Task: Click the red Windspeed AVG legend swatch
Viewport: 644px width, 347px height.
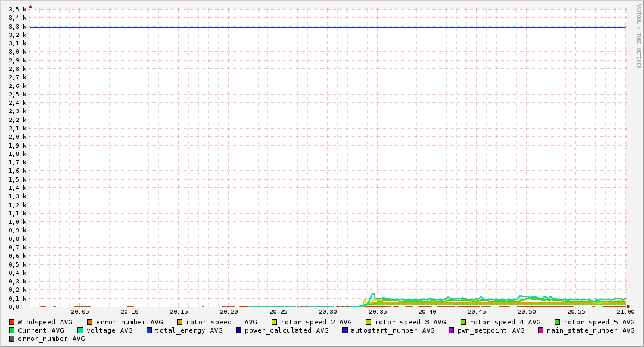Action: point(11,322)
